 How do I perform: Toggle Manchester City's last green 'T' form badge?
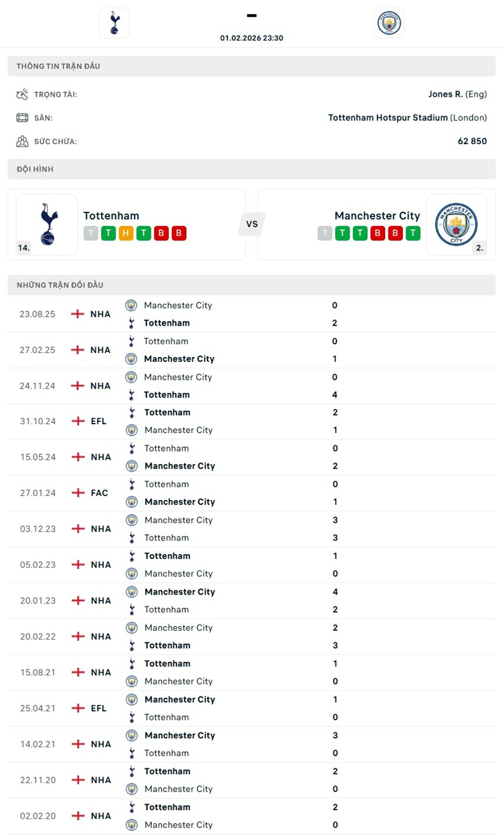[x=413, y=233]
